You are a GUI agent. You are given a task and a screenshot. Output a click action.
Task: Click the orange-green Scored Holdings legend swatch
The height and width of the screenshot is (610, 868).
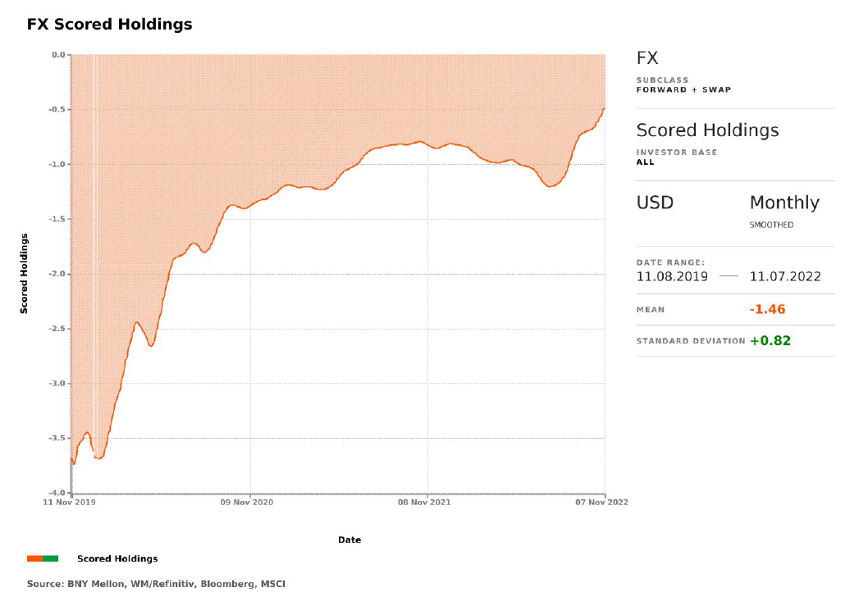coord(42,558)
